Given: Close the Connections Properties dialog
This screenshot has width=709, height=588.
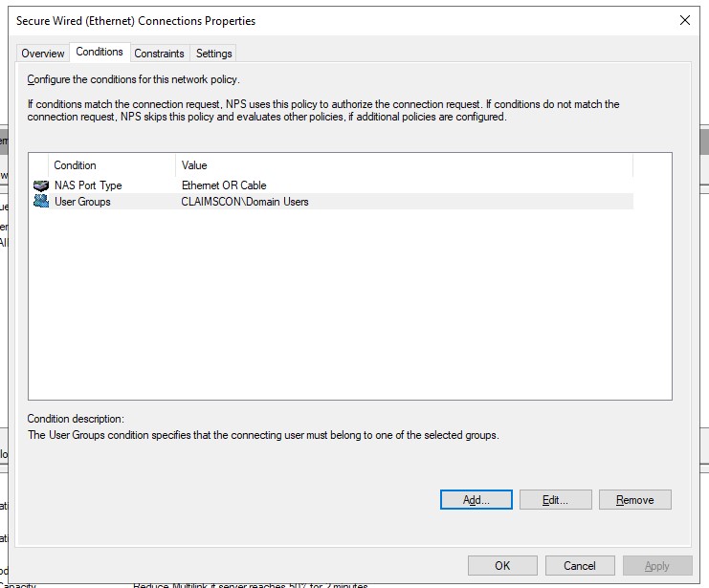Looking at the screenshot, I should 685,20.
